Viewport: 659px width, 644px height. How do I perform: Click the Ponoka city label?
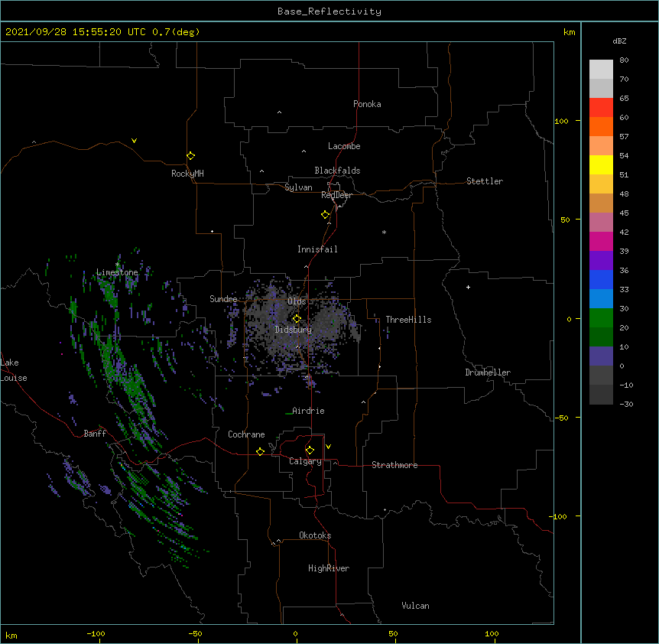pyautogui.click(x=367, y=104)
